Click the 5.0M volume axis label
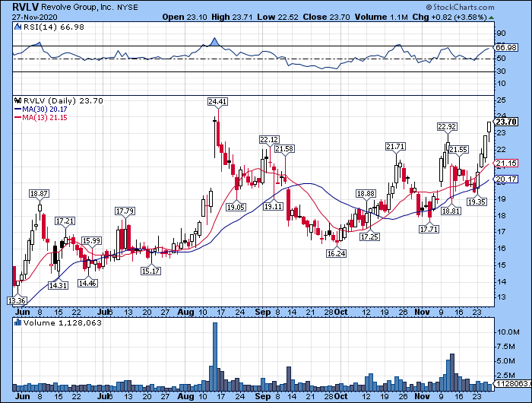 pos(506,361)
